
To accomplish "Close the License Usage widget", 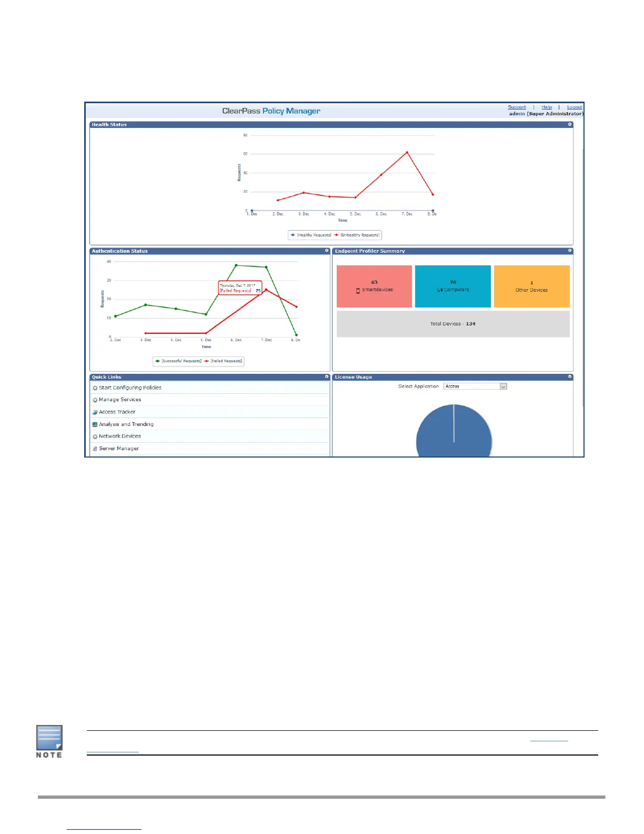I will click(x=570, y=376).
